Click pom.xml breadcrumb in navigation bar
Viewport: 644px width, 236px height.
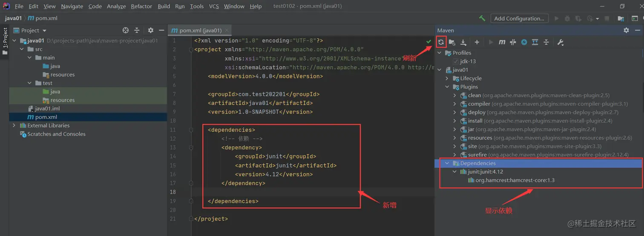[43, 18]
